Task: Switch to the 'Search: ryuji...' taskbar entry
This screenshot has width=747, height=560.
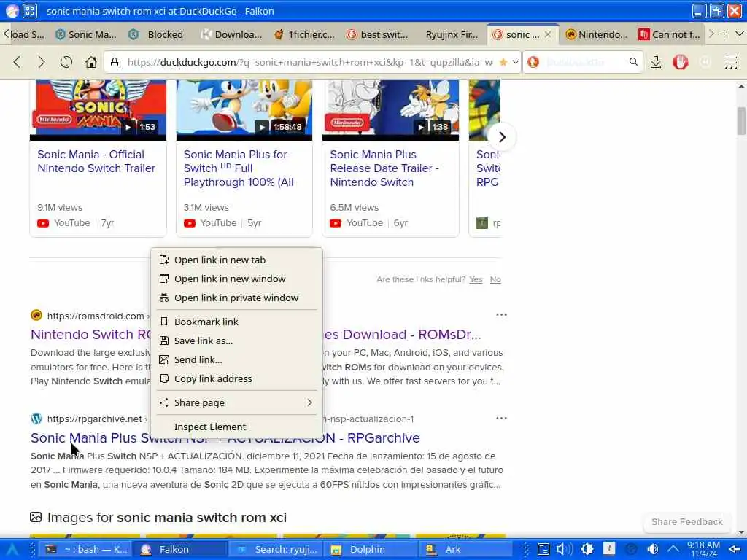Action: 275,550
